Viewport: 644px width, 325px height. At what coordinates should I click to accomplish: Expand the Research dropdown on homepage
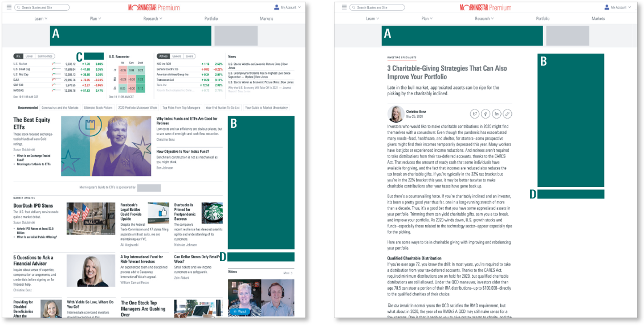pyautogui.click(x=153, y=18)
